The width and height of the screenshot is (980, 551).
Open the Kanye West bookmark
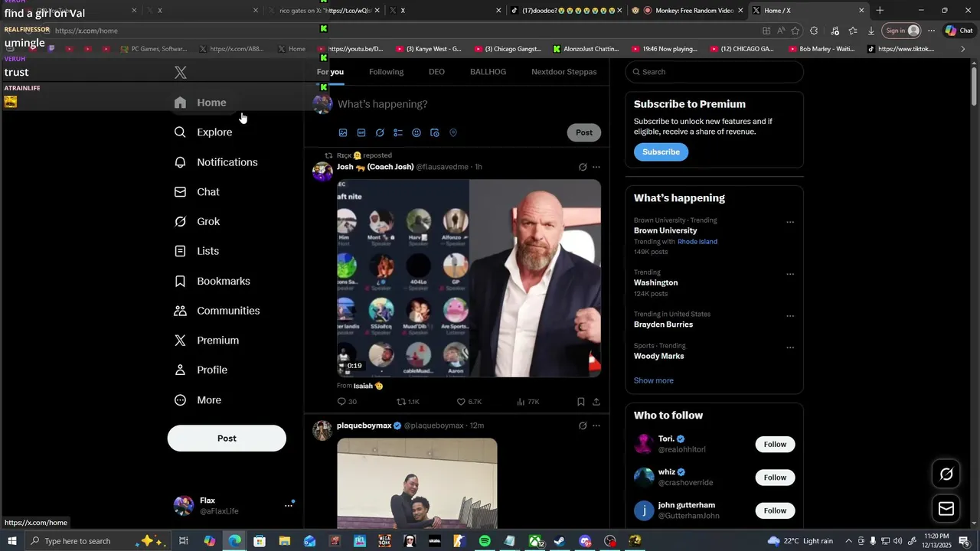(427, 49)
